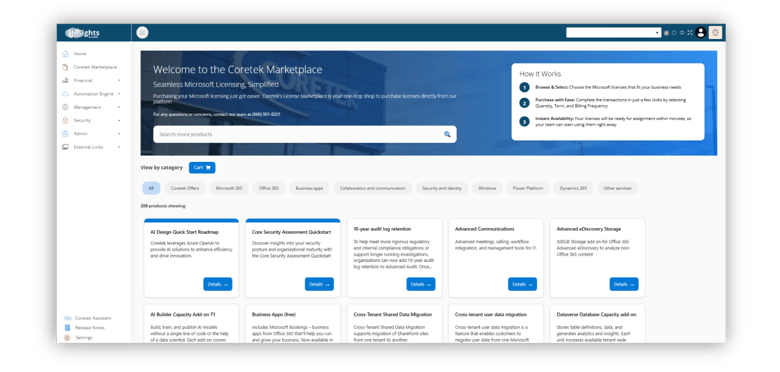This screenshot has height=372, width=780.
Task: Open the Coretek Marketplace sidebar icon
Action: pos(65,67)
